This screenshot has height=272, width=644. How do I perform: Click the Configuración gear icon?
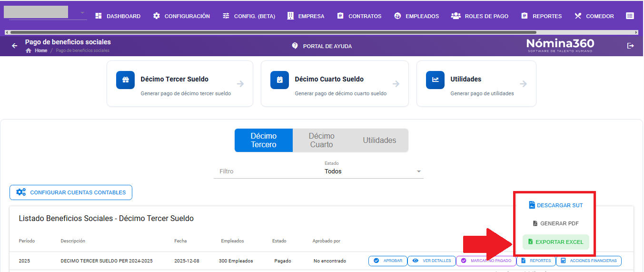(x=157, y=16)
